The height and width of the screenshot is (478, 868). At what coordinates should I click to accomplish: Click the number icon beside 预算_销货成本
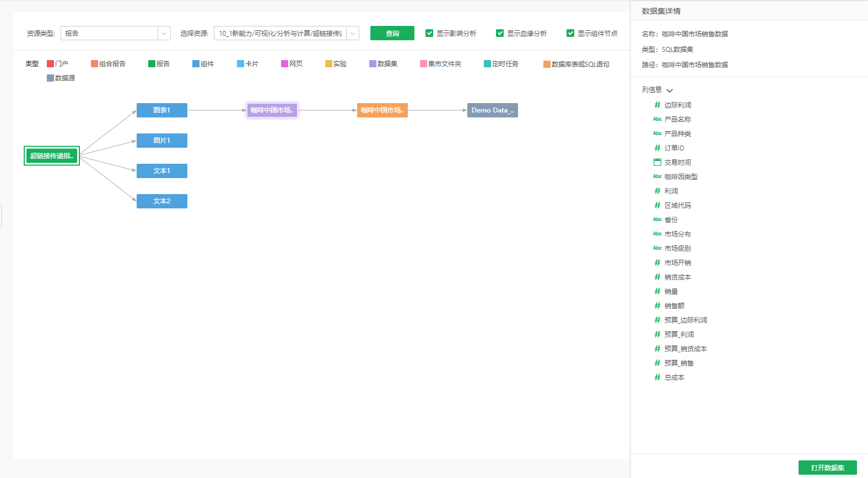coord(657,348)
